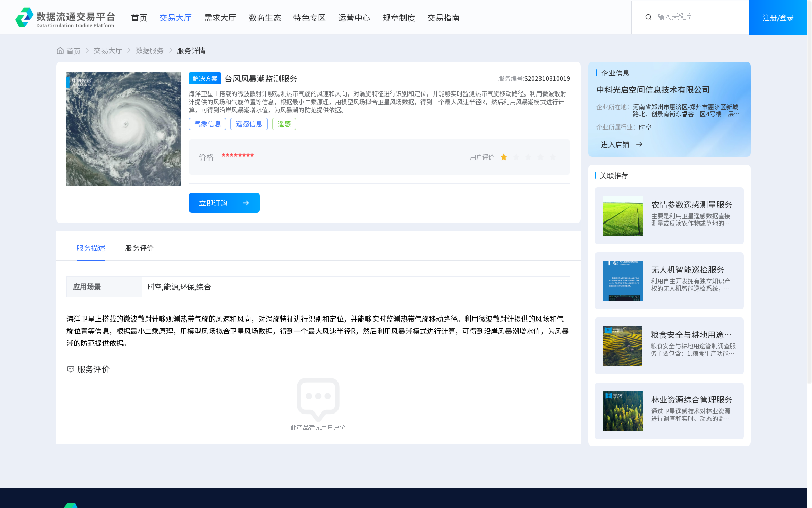Click the platform logo icon
The image size is (812, 508).
coord(24,17)
